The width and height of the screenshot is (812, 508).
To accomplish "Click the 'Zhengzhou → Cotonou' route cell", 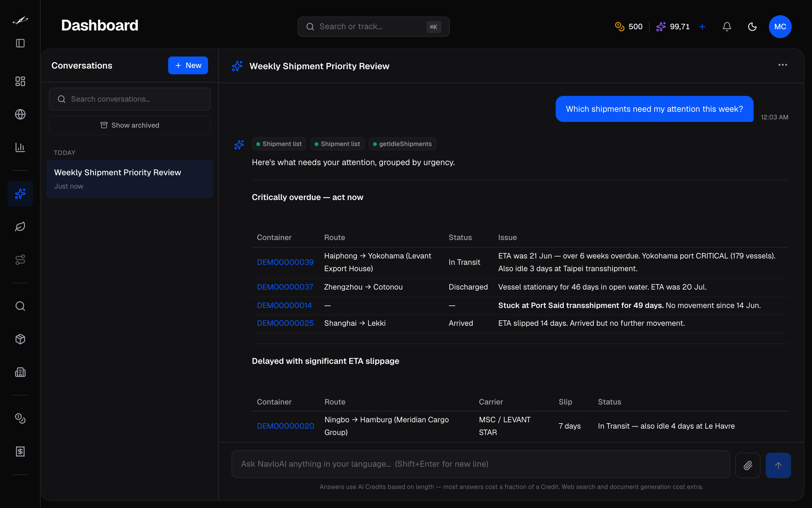I will tap(363, 287).
